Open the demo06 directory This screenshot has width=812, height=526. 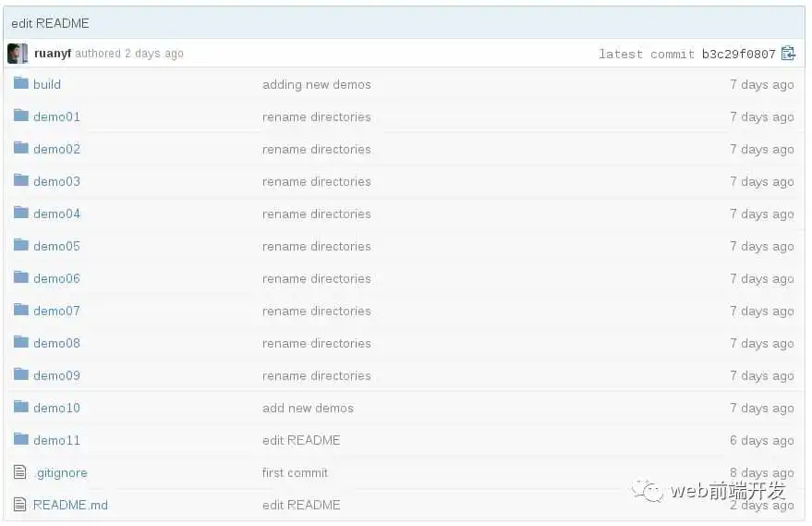56,278
